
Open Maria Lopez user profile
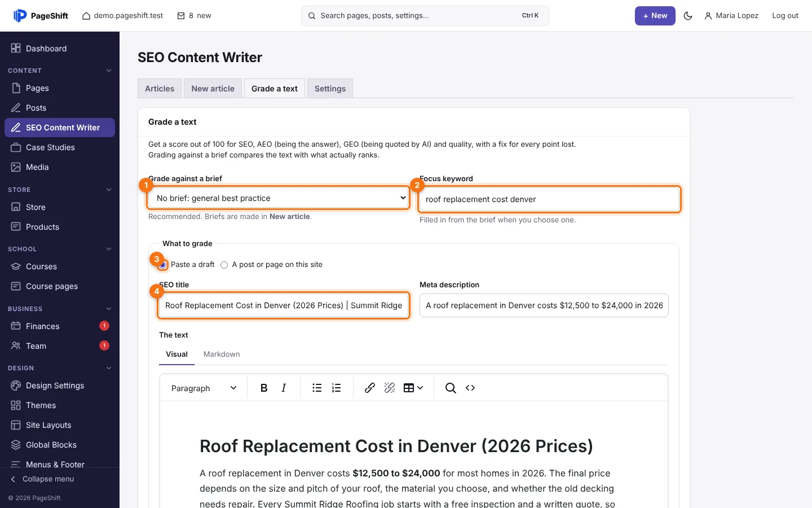[731, 16]
